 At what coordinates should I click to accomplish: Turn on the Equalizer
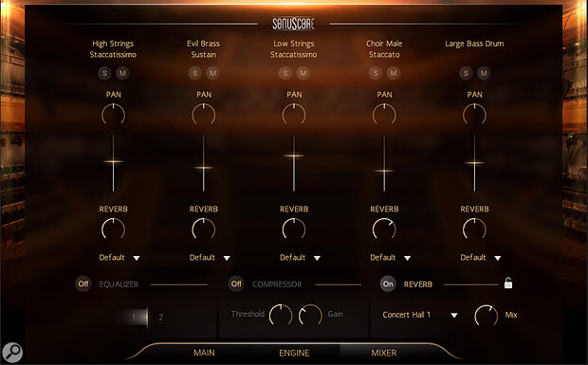[x=83, y=284]
